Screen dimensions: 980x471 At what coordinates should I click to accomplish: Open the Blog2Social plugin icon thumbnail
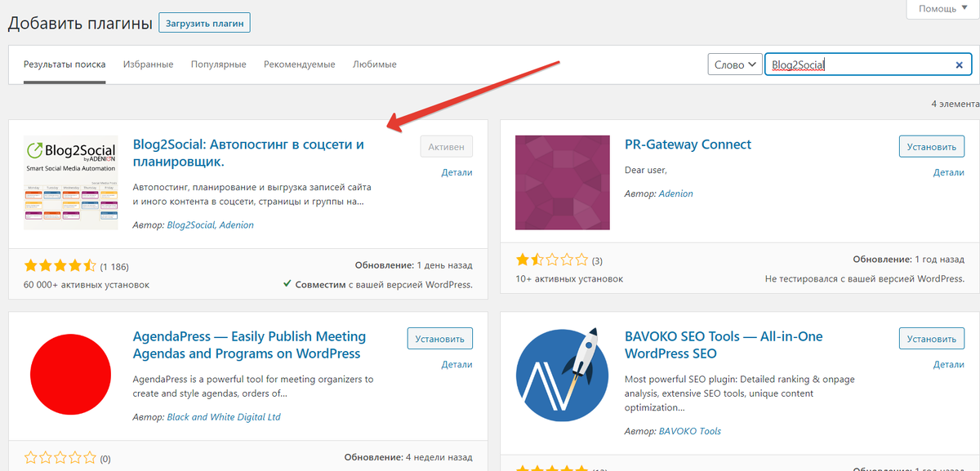tap(71, 183)
